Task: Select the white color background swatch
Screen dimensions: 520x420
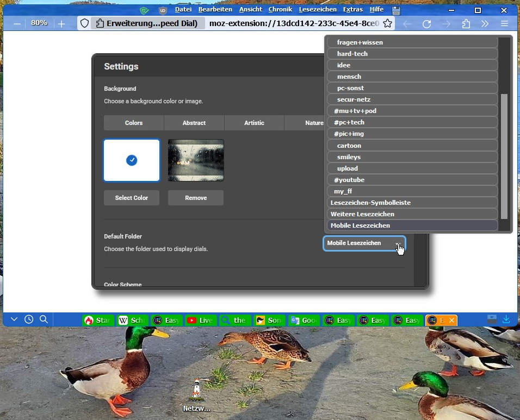Action: (x=132, y=160)
